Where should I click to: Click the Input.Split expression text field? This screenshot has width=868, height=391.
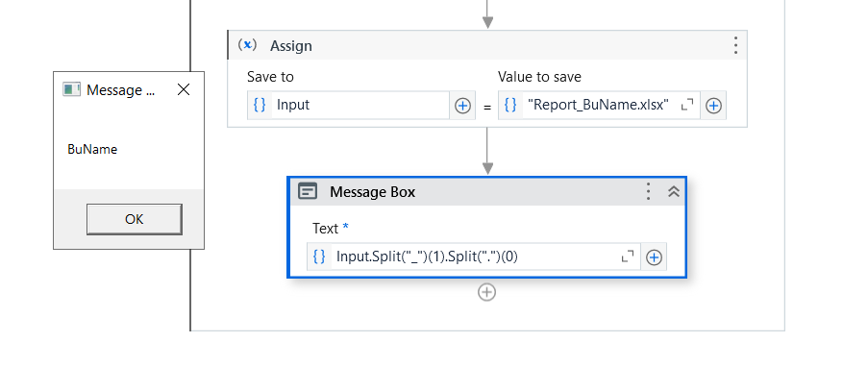471,257
